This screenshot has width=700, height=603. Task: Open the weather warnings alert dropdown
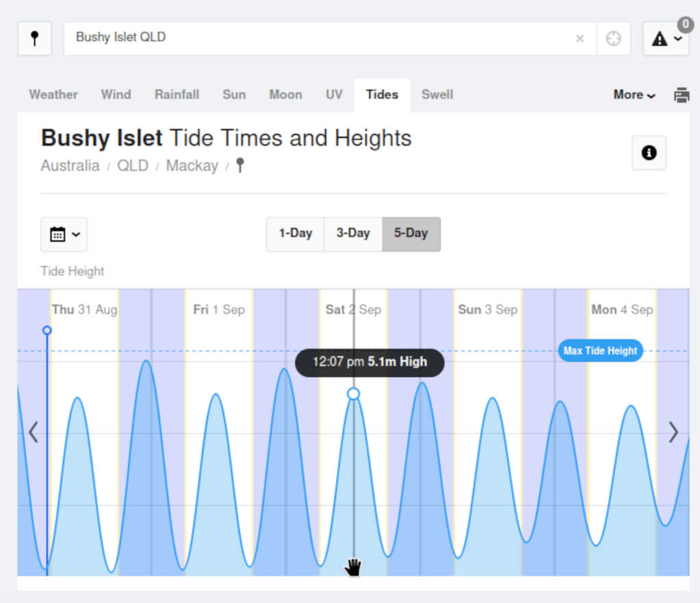pos(666,39)
